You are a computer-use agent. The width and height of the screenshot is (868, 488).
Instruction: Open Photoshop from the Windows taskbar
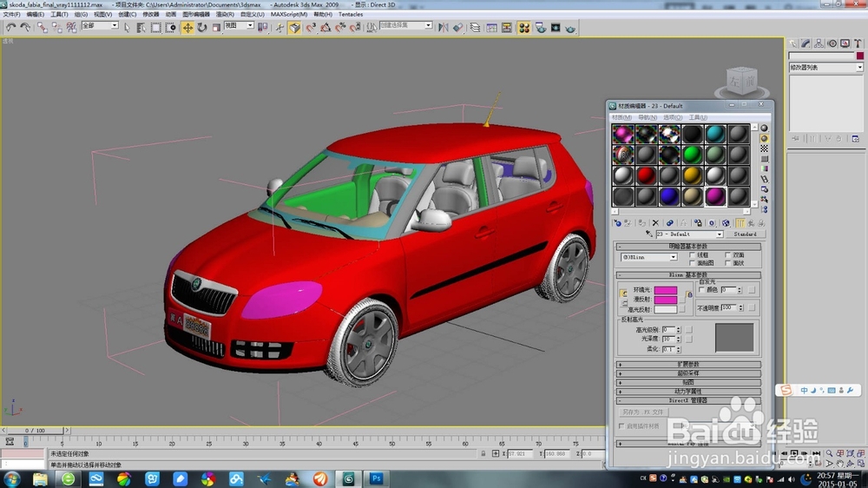pos(377,478)
